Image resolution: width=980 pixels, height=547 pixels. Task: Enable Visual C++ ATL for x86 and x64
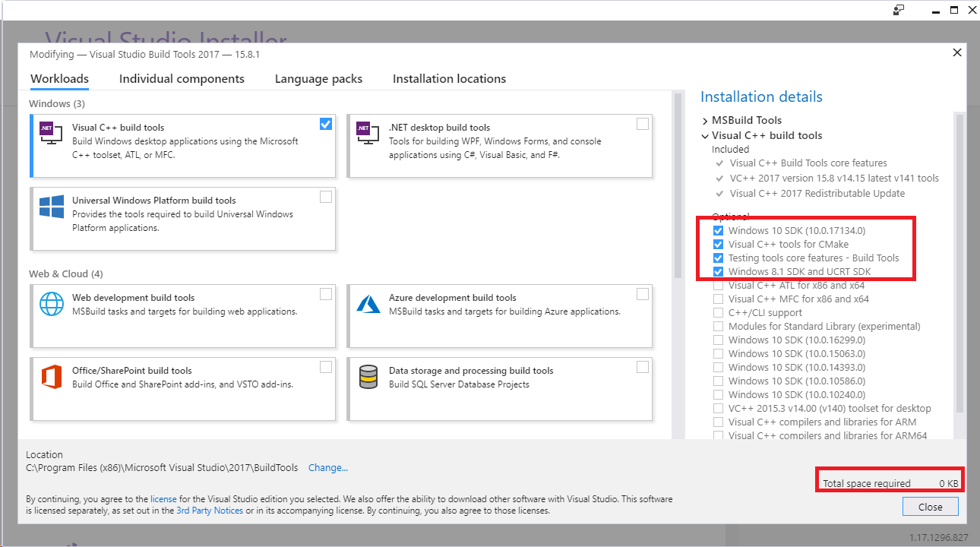[x=718, y=285]
